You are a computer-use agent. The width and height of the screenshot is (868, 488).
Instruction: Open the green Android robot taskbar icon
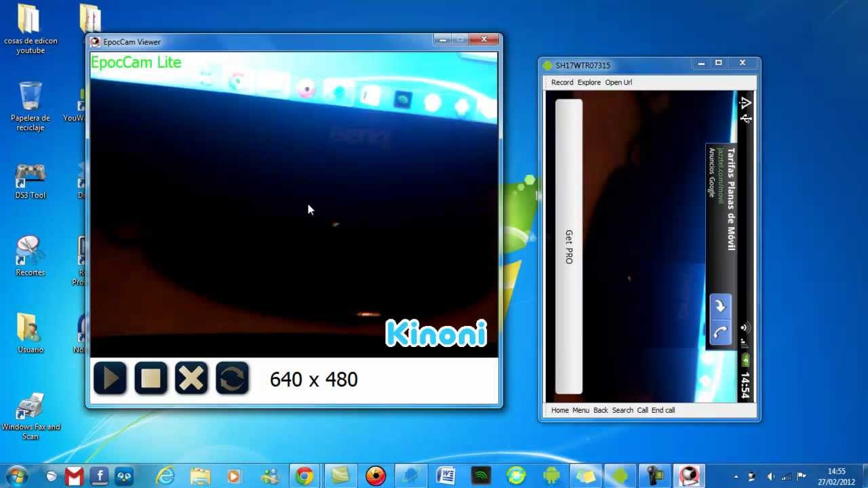point(551,476)
